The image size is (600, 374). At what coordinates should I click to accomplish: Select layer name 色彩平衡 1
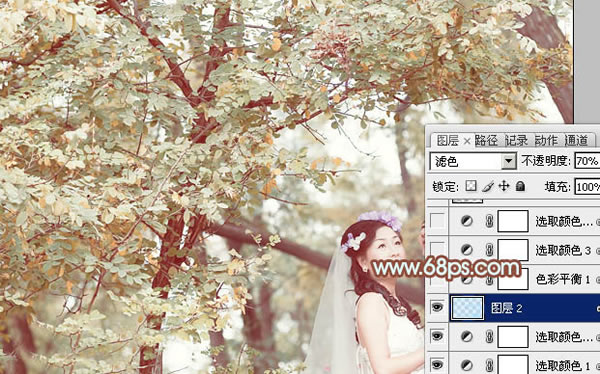click(x=563, y=279)
